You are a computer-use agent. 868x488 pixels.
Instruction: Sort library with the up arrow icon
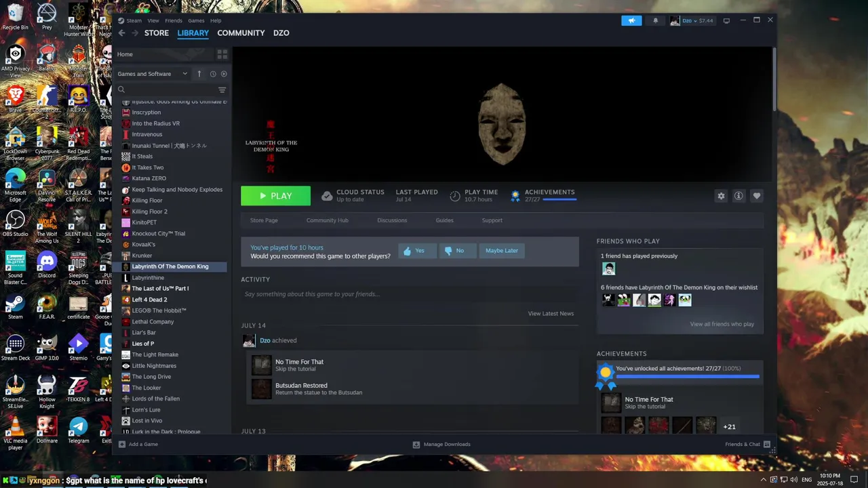pos(199,74)
